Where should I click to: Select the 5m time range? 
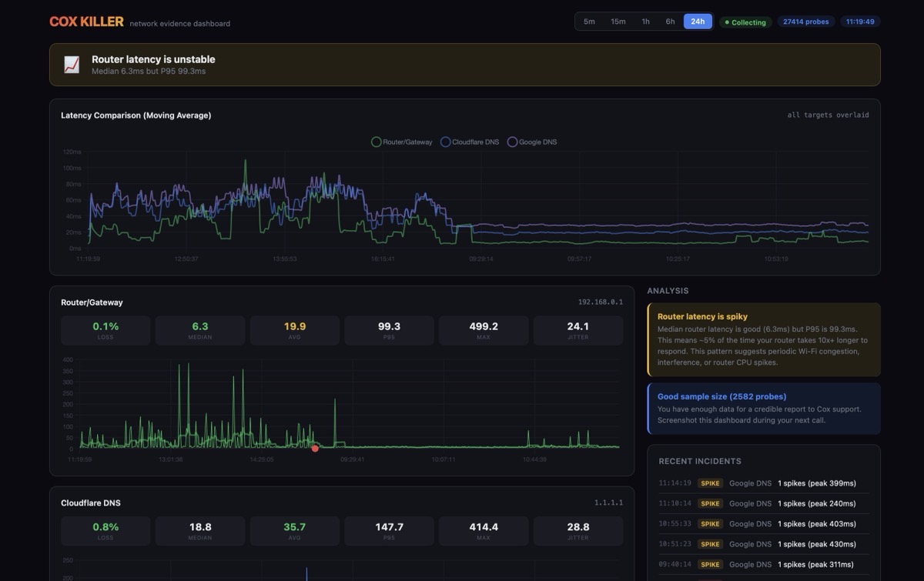(x=589, y=22)
